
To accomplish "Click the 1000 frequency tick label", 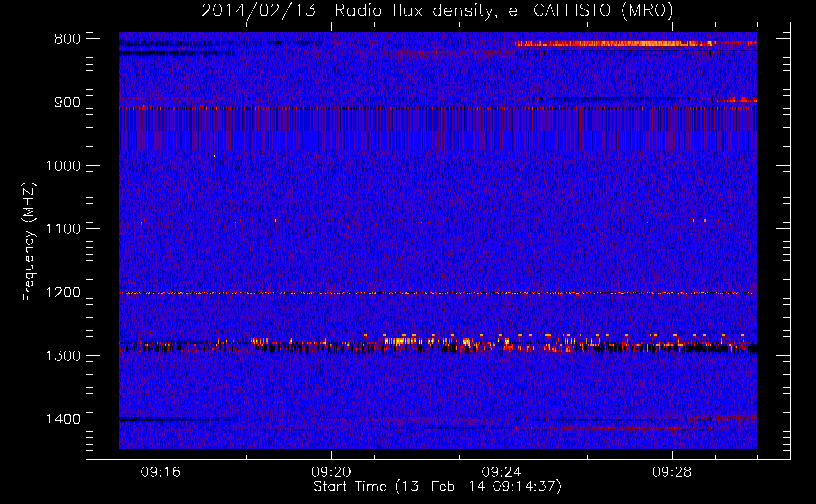I will tap(63, 166).
